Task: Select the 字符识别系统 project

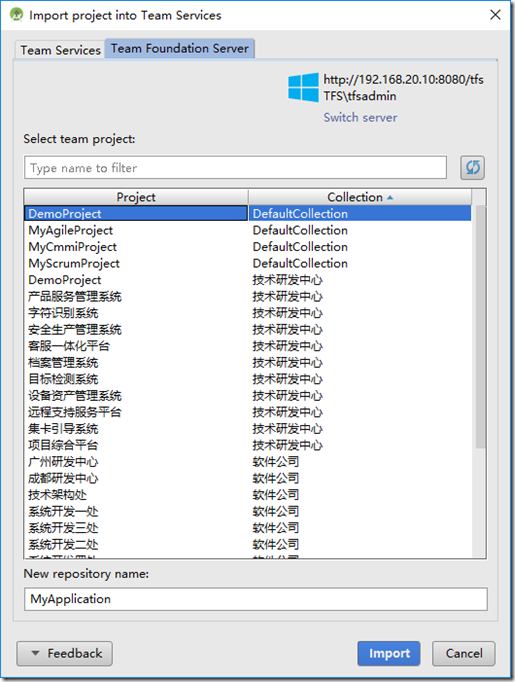Action: [248, 312]
